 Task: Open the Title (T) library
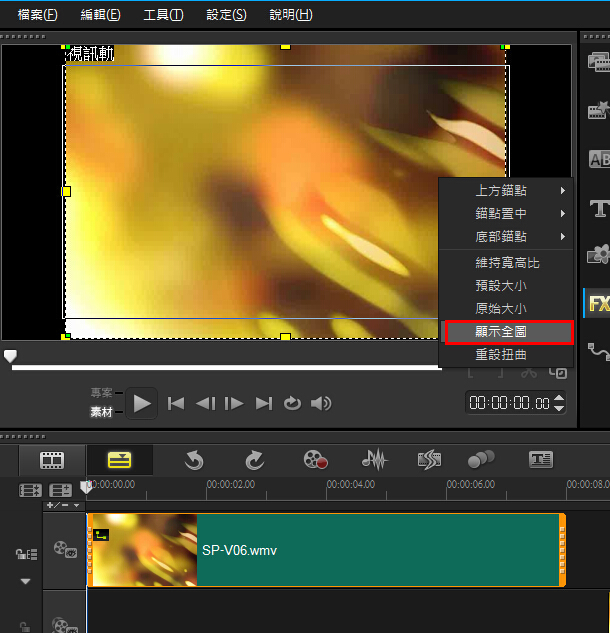click(599, 209)
